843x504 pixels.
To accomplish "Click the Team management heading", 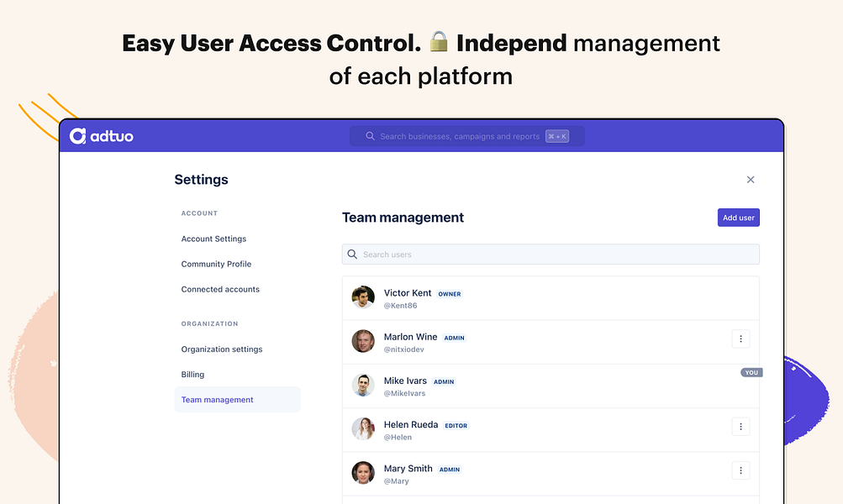I will [403, 218].
